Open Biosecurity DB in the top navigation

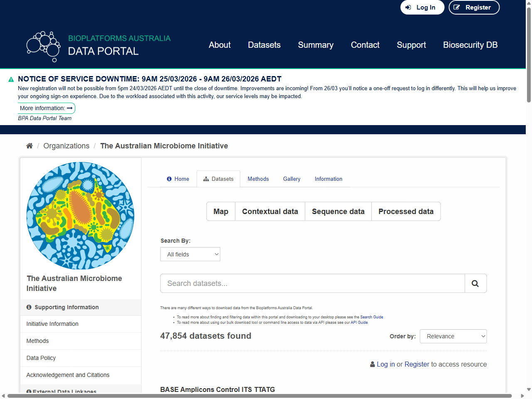pyautogui.click(x=470, y=45)
